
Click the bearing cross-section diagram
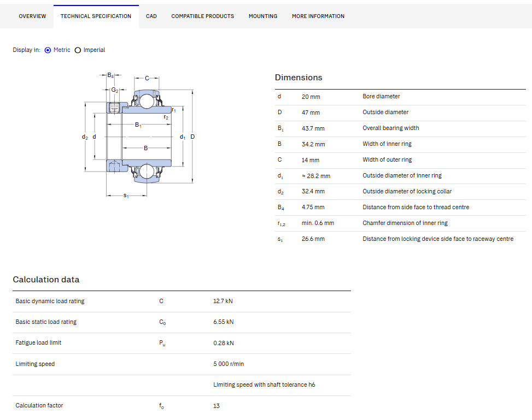138,135
